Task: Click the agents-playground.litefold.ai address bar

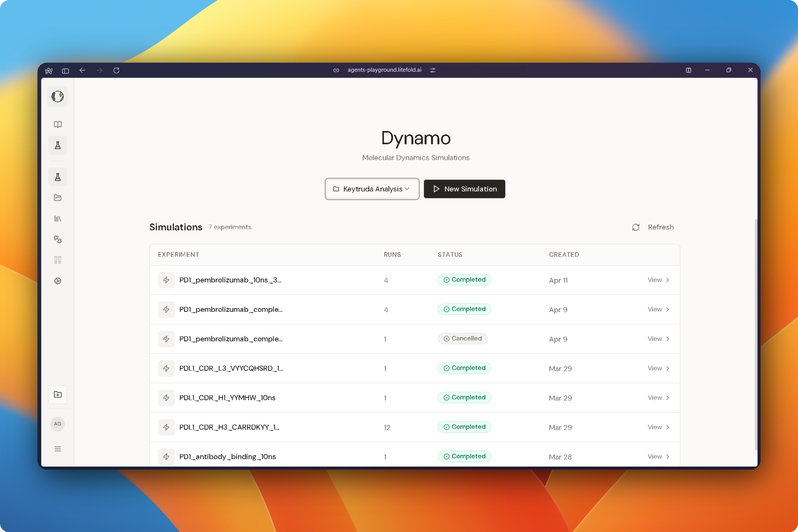Action: (x=384, y=70)
